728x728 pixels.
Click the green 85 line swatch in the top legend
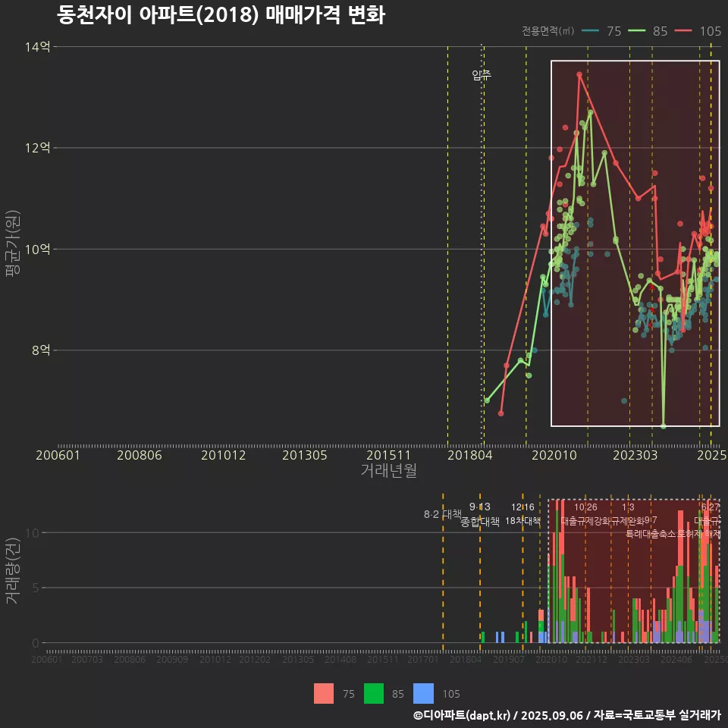point(636,31)
